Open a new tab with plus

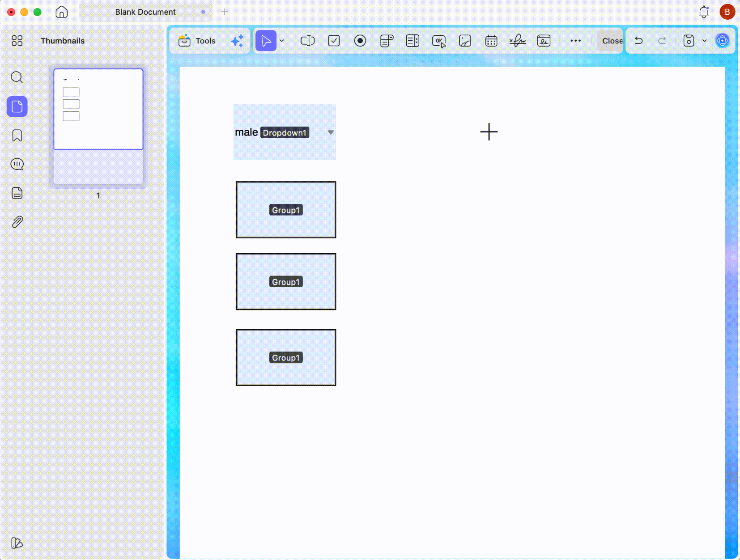(224, 12)
